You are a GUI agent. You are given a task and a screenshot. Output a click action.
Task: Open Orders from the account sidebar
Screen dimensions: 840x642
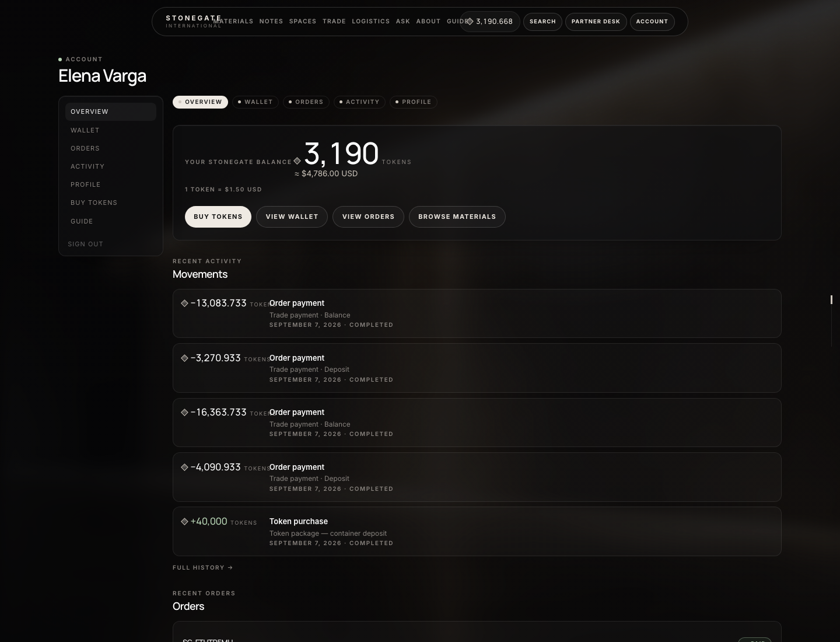tap(111, 148)
